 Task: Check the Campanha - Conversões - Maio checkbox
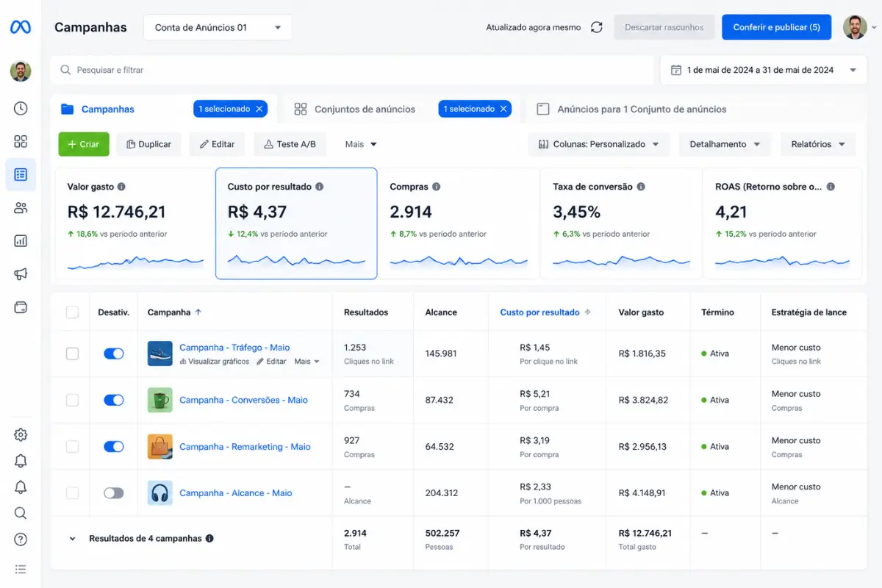point(72,400)
